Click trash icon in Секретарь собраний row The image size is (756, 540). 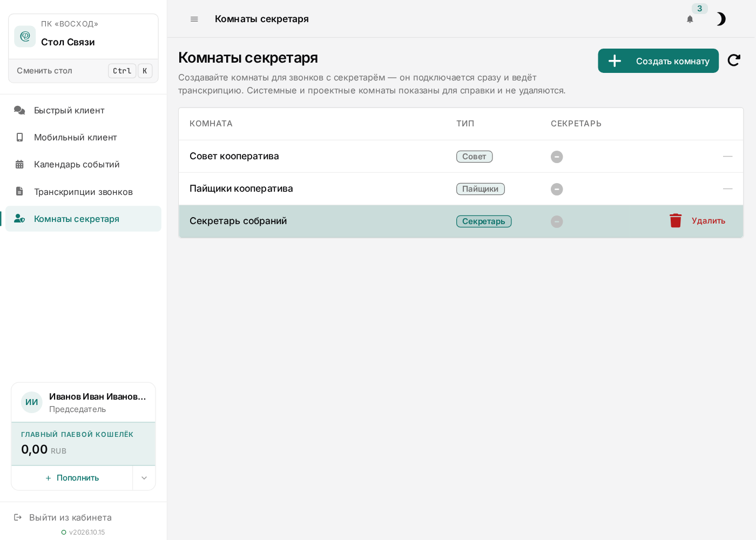tap(676, 220)
